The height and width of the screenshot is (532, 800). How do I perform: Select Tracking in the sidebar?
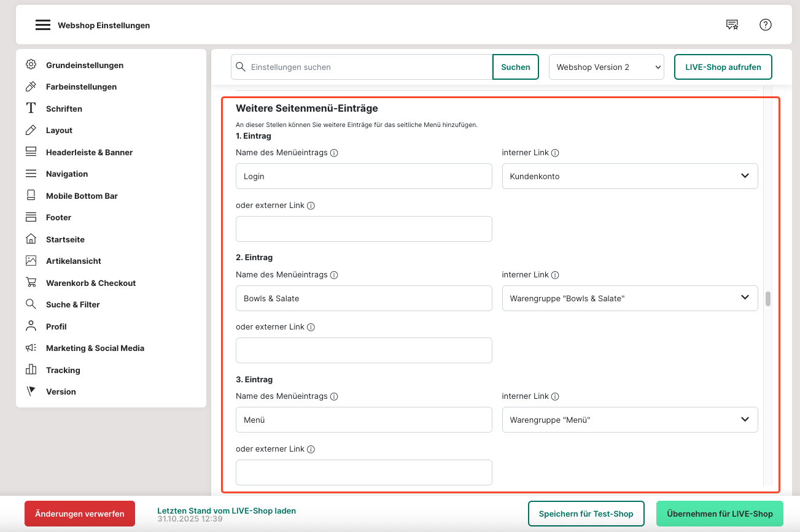63,370
